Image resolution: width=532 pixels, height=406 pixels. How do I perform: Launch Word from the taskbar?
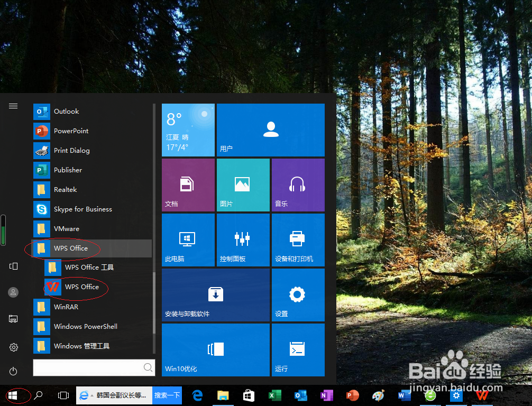405,395
